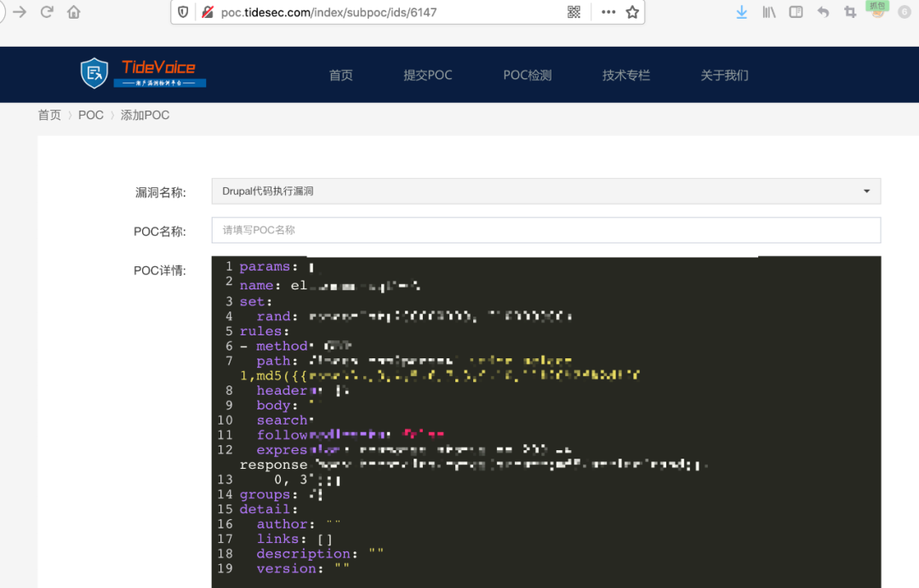Click the TideVoice brand name text
Screen dimensions: 919x588
click(x=158, y=67)
